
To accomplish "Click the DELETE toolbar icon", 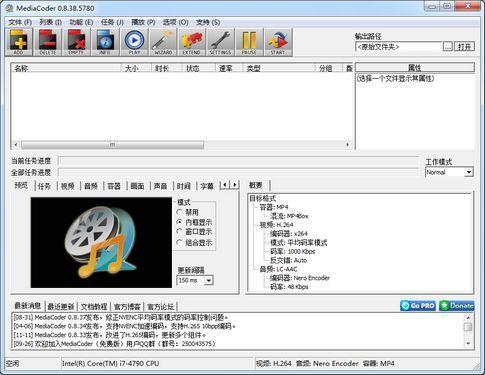I will coord(48,42).
